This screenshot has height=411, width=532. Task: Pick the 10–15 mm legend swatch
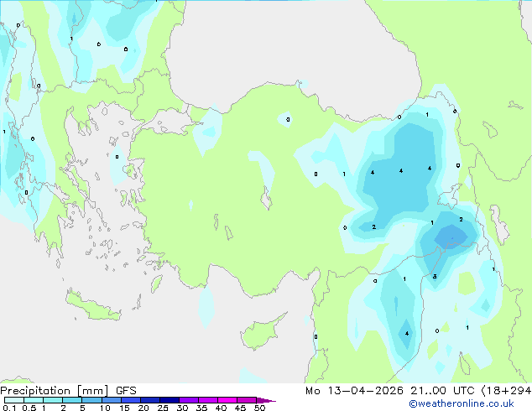(x=111, y=400)
